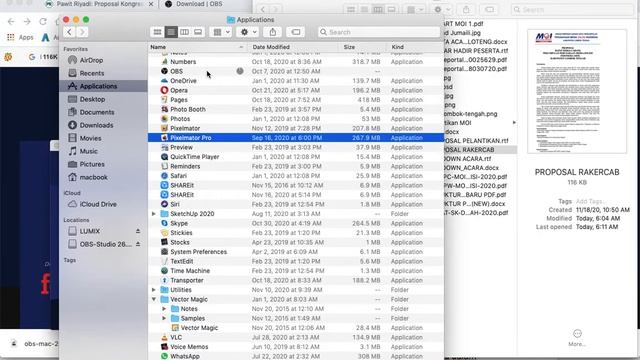Collapse the Vector Magic folder

point(154,299)
